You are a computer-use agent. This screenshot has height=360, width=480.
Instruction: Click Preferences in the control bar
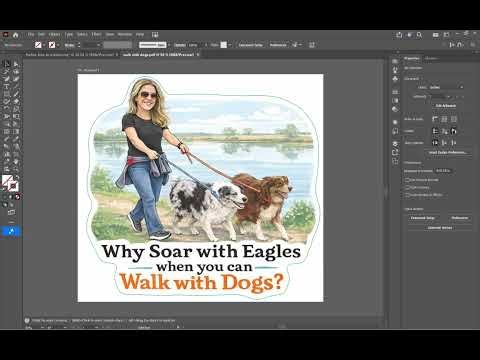tap(278, 45)
